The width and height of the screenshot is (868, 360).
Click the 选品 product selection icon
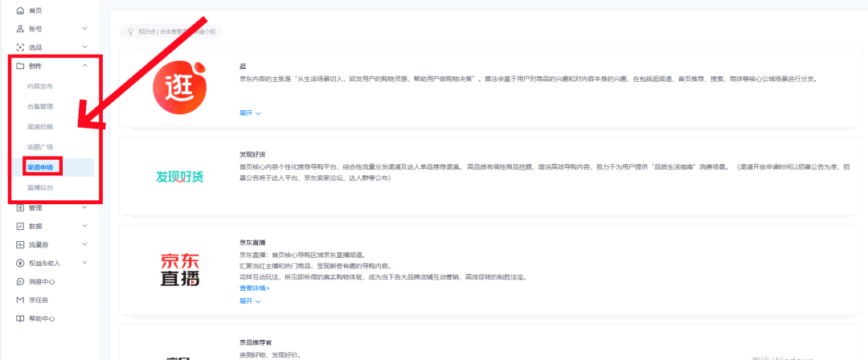20,47
